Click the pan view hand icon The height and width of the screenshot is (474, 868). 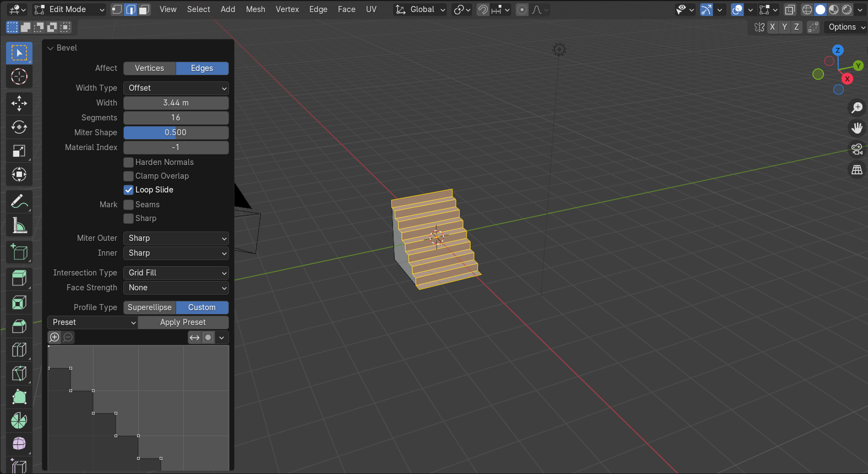click(x=857, y=128)
